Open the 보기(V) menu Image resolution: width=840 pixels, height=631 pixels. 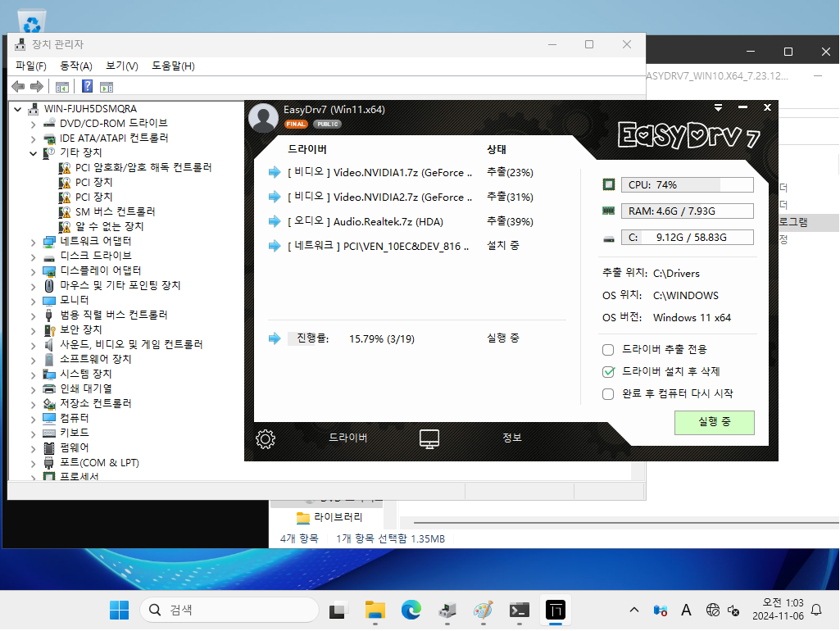coord(121,66)
